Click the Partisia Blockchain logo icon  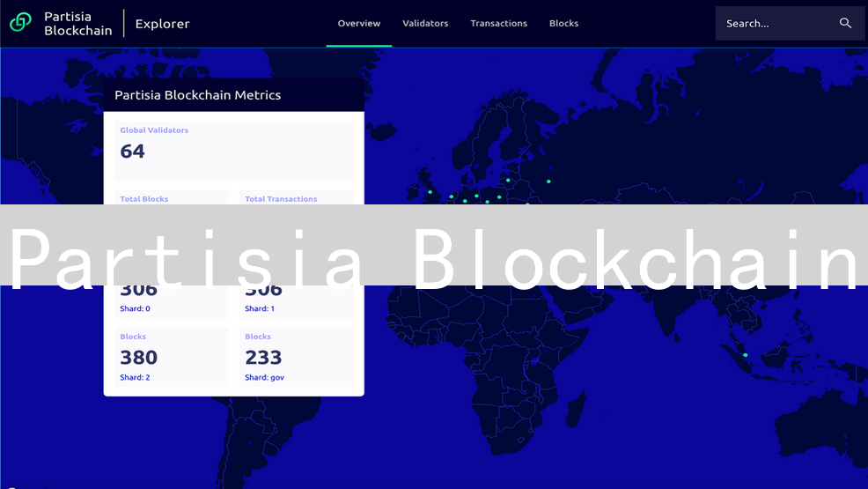20,23
